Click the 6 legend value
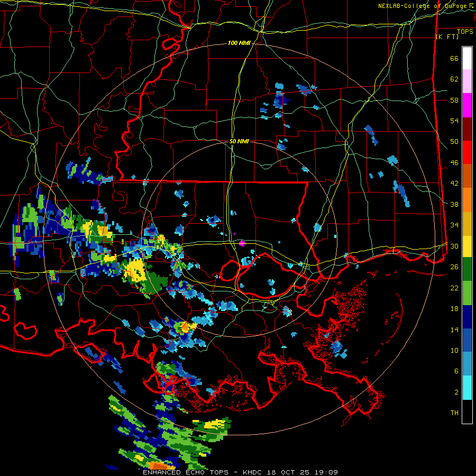Screen dimensions: 476x476 [x=456, y=371]
